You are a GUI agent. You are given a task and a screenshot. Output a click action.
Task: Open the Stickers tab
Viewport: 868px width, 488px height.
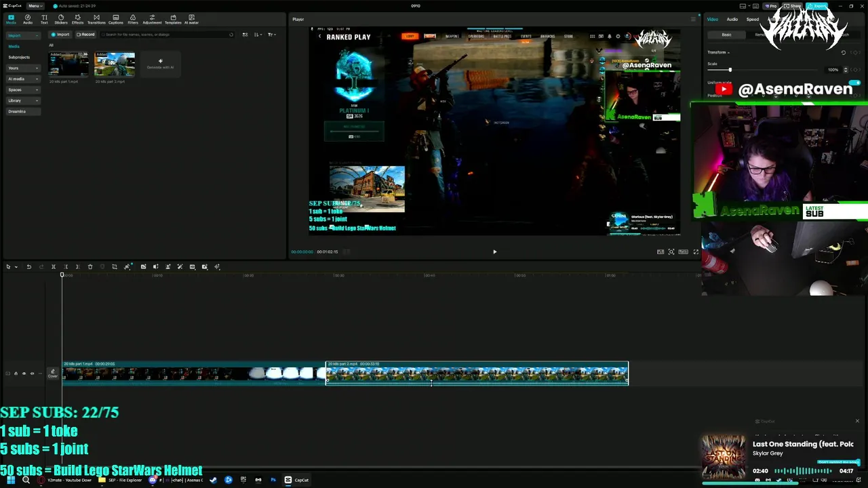[x=61, y=19]
